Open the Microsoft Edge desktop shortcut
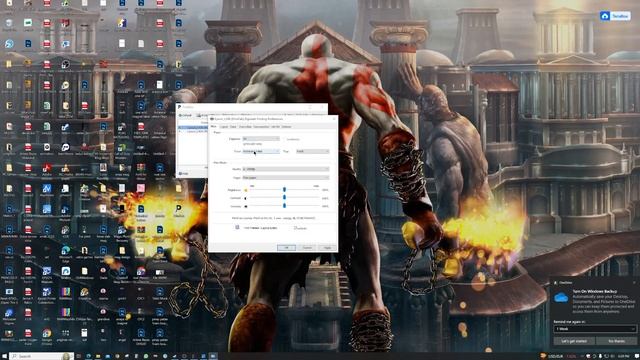 pos(65,252)
